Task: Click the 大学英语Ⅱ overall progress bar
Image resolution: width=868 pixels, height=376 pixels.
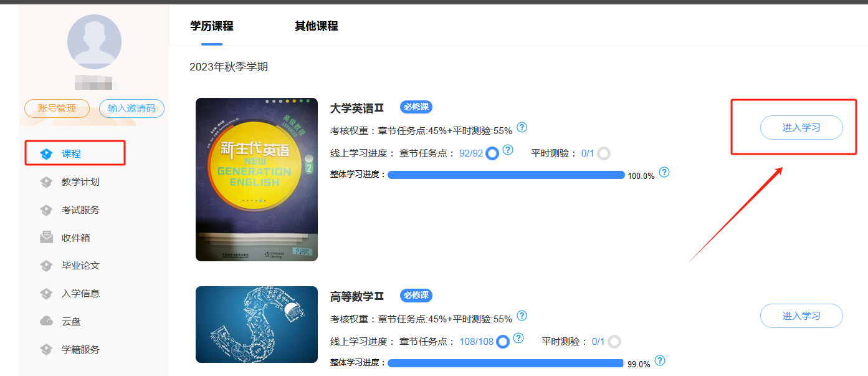Action: [x=506, y=175]
